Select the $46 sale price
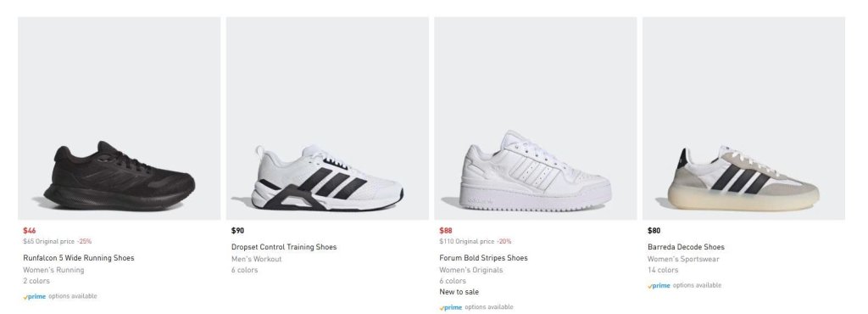 point(30,231)
